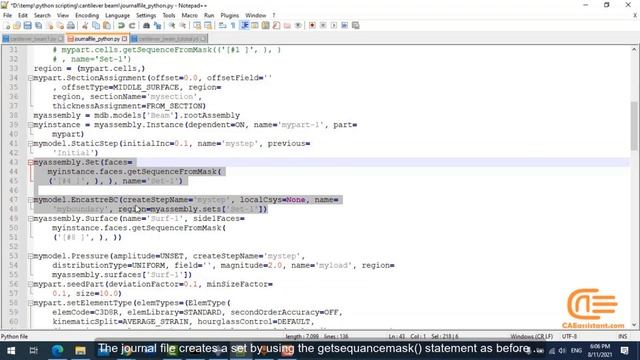Open the Plugins menu
Image resolution: width=640 pixels, height=360 pixels.
[229, 16]
